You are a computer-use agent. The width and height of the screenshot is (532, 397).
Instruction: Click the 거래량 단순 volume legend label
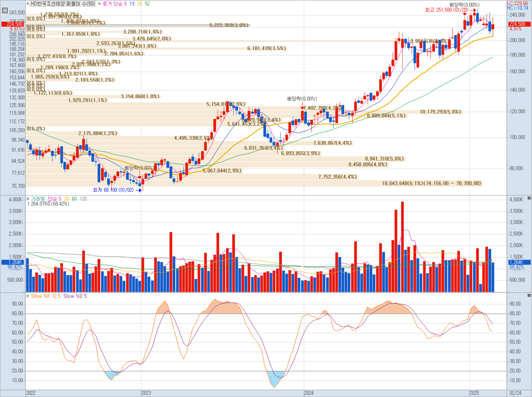(x=44, y=199)
